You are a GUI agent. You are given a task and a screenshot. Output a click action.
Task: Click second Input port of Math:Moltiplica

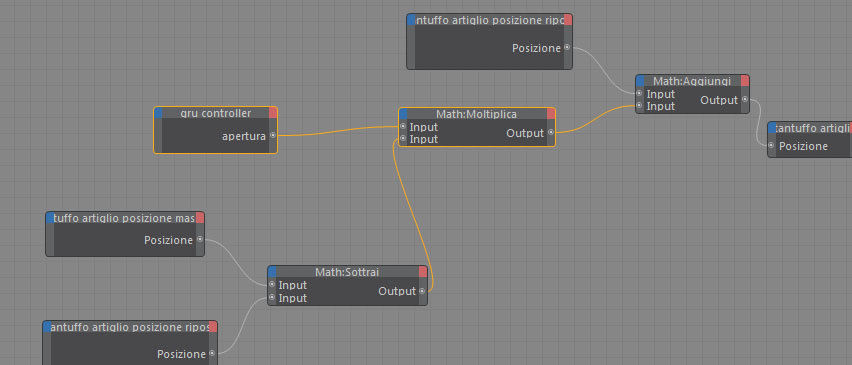point(403,139)
